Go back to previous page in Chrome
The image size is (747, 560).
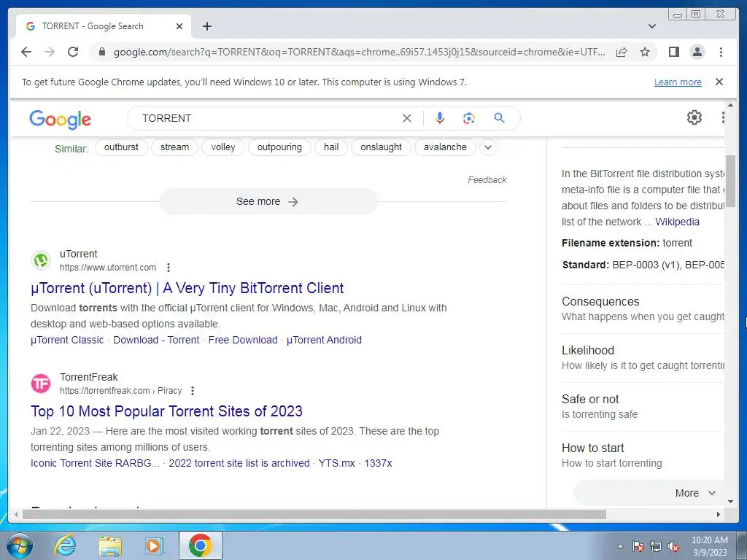26,52
